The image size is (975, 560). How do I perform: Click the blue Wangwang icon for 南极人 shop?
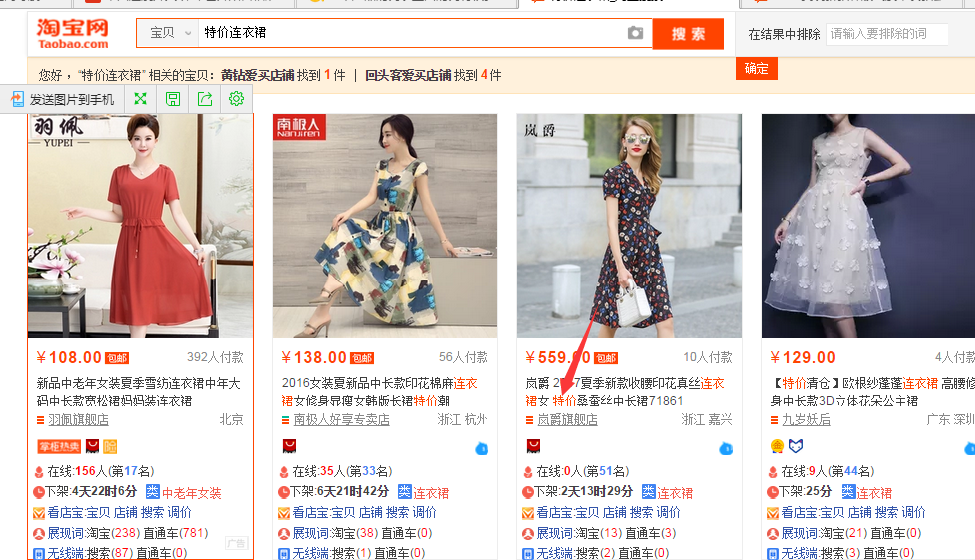481,448
